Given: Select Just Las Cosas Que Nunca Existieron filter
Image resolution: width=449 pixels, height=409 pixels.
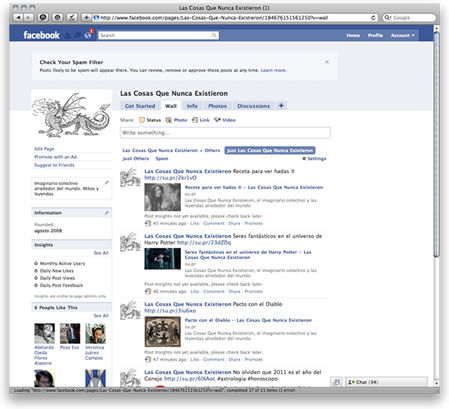Looking at the screenshot, I should tap(270, 151).
